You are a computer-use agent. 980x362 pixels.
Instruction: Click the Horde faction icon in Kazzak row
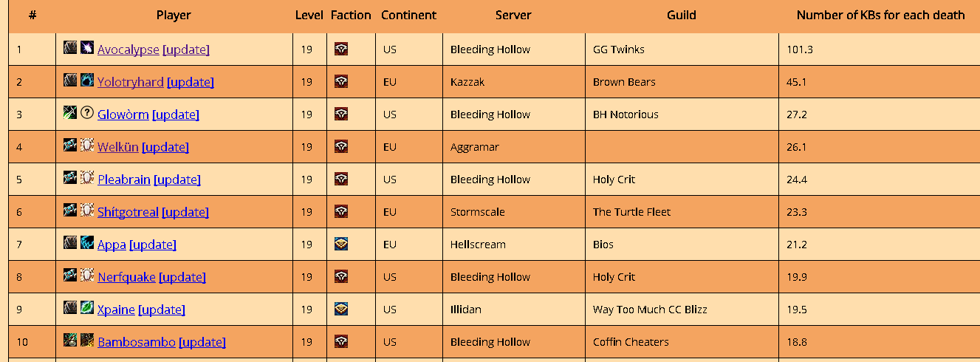341,82
